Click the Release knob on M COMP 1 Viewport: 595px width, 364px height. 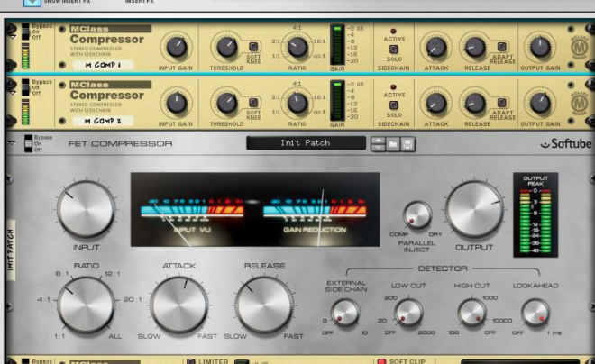475,48
